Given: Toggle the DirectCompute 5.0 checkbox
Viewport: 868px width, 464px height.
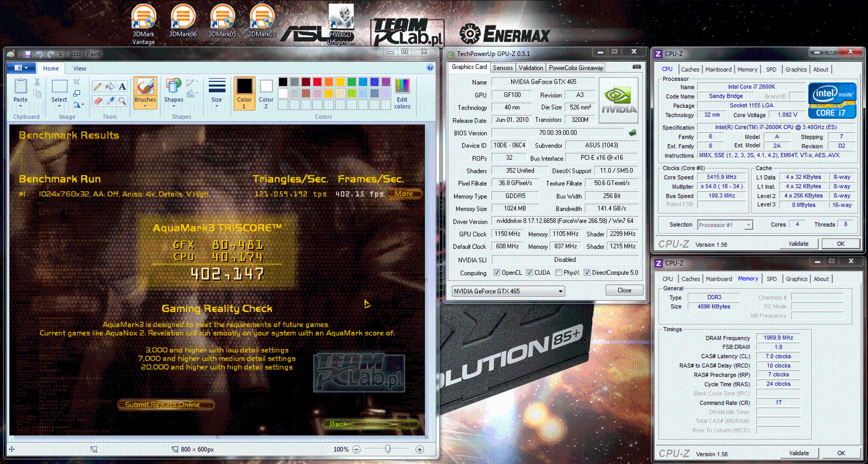Looking at the screenshot, I should click(x=587, y=273).
